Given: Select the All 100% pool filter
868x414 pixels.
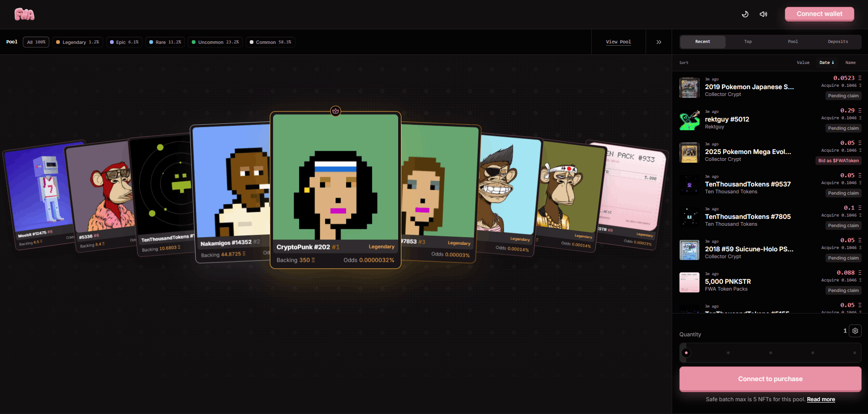Looking at the screenshot, I should [x=36, y=42].
